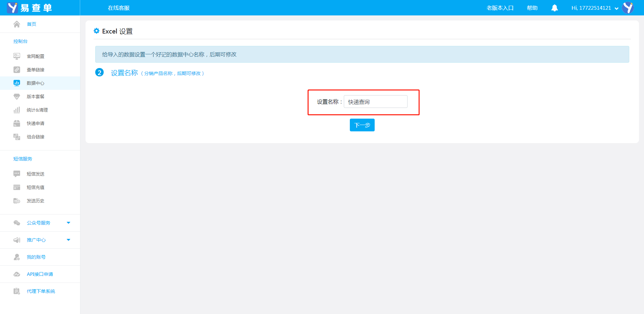Open 短信充值 menu item
644x314 pixels.
36,187
